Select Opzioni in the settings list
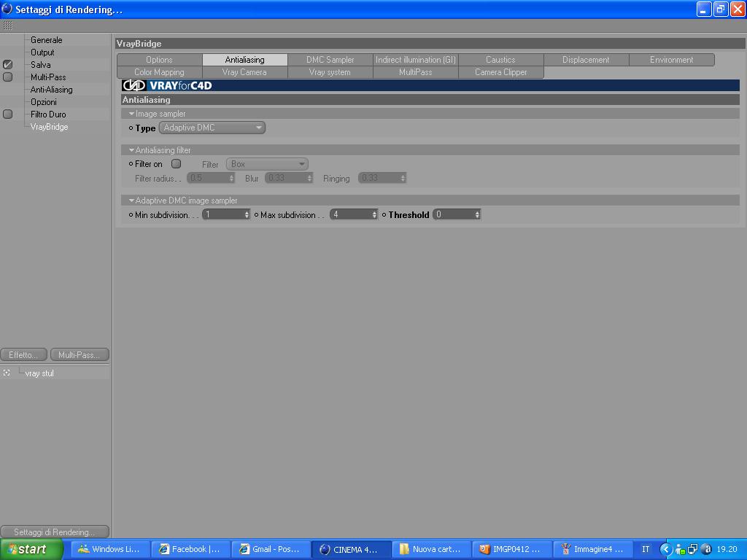 pos(43,102)
